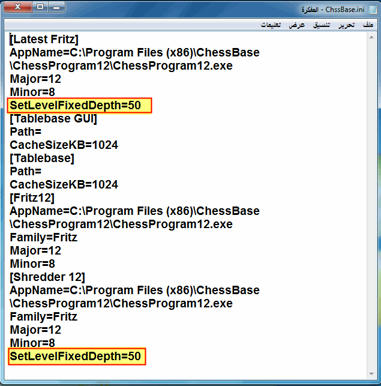Click the [Fritz12] section header
381x386 pixels.
[x=32, y=198]
